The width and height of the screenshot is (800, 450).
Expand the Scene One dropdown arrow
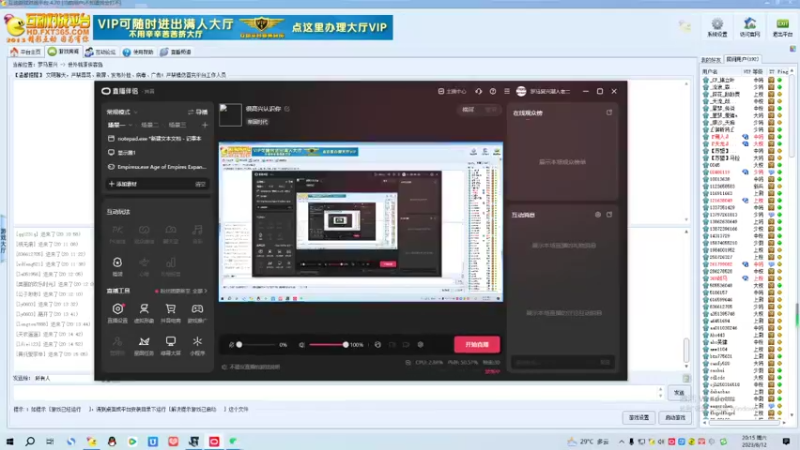[131, 125]
